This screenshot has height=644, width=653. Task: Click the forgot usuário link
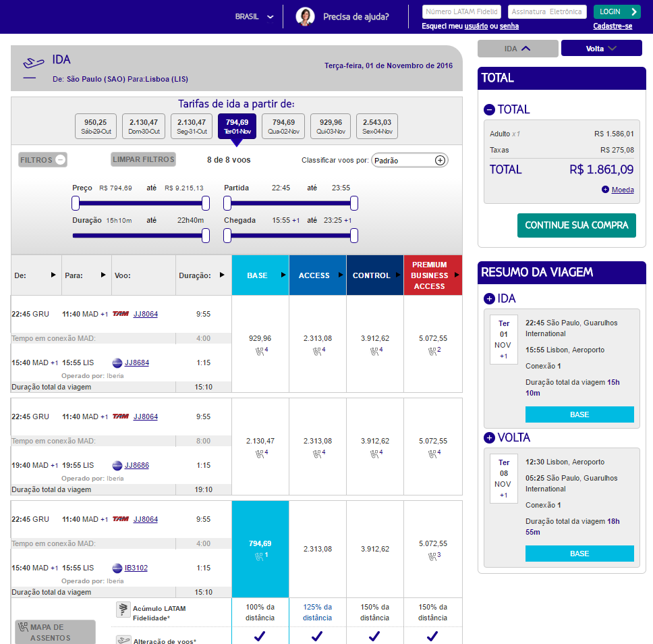click(x=476, y=26)
